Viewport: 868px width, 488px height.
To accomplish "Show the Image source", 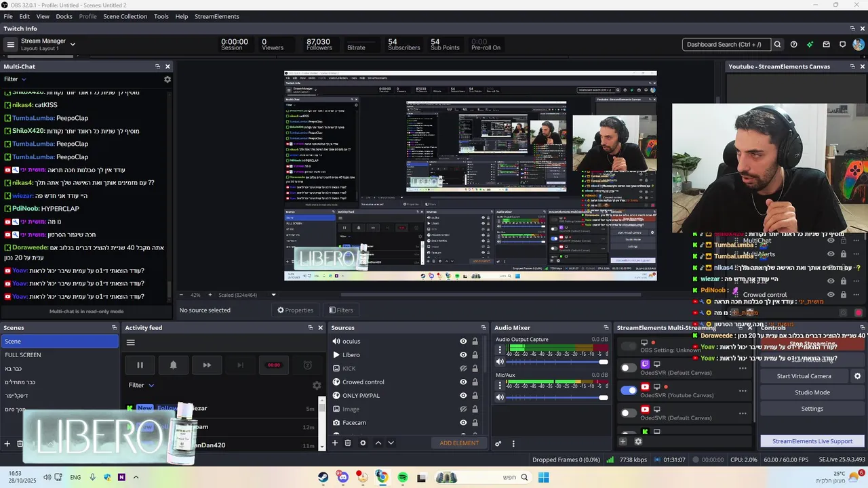I will (463, 409).
